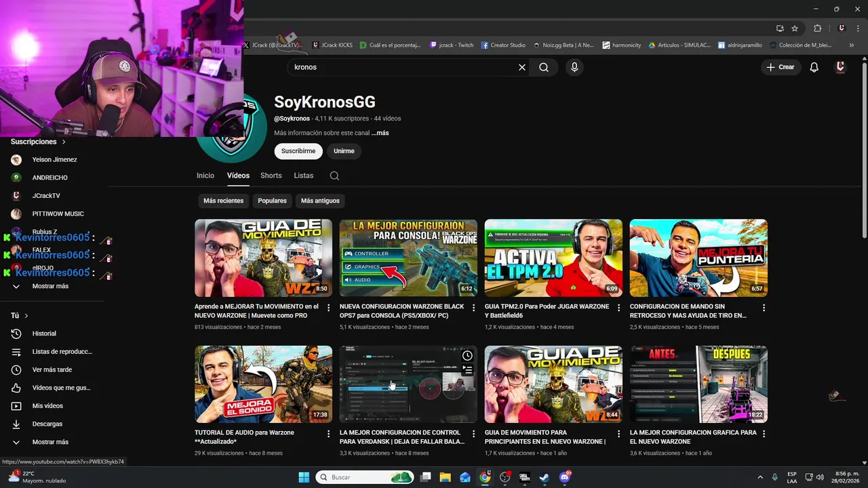Add hovered video to queue icon
The height and width of the screenshot is (488, 868).
(467, 370)
